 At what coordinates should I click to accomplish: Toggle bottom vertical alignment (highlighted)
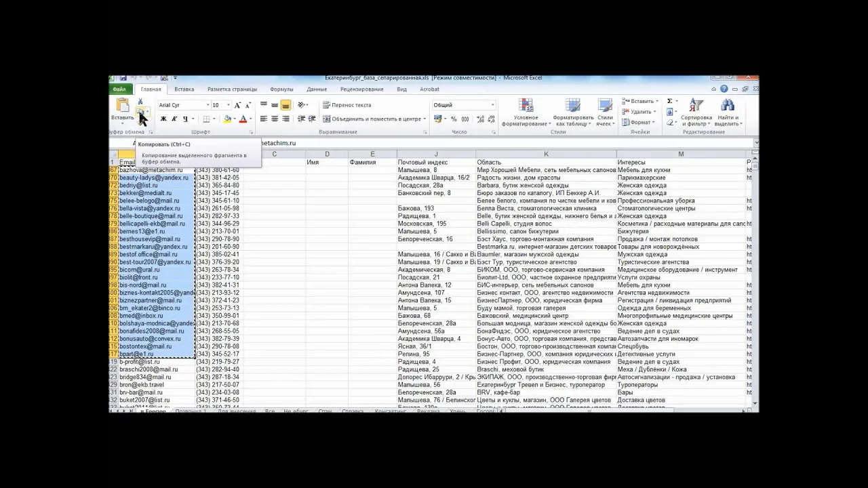285,105
